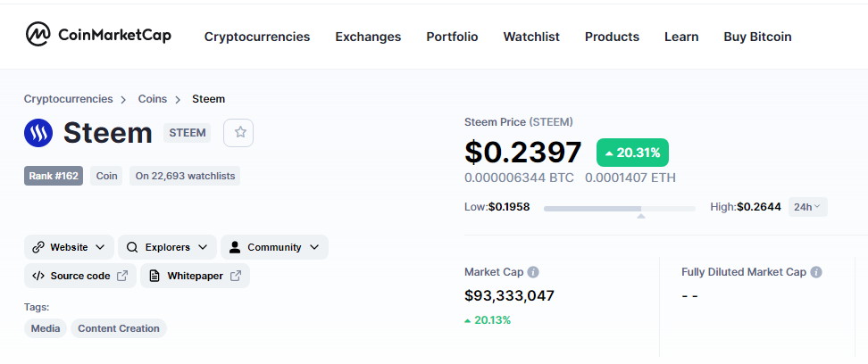Click the external link icon beside Whitepaper

pos(236,276)
